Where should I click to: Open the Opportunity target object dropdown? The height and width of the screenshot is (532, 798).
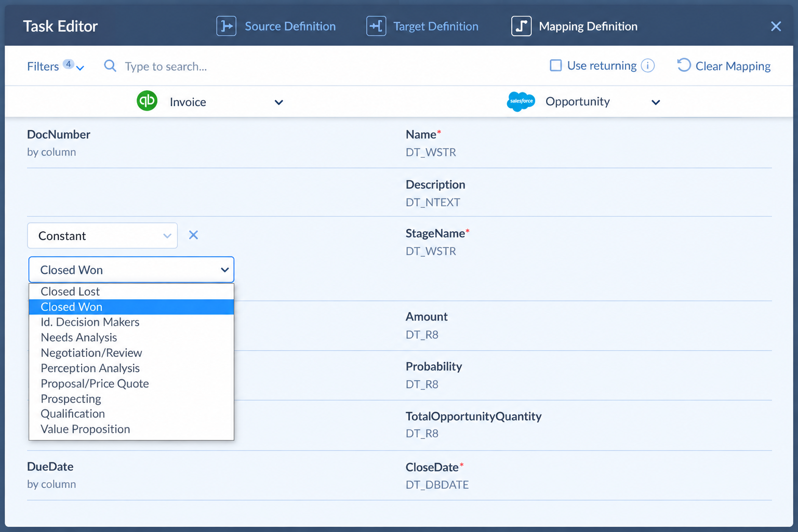coord(656,102)
